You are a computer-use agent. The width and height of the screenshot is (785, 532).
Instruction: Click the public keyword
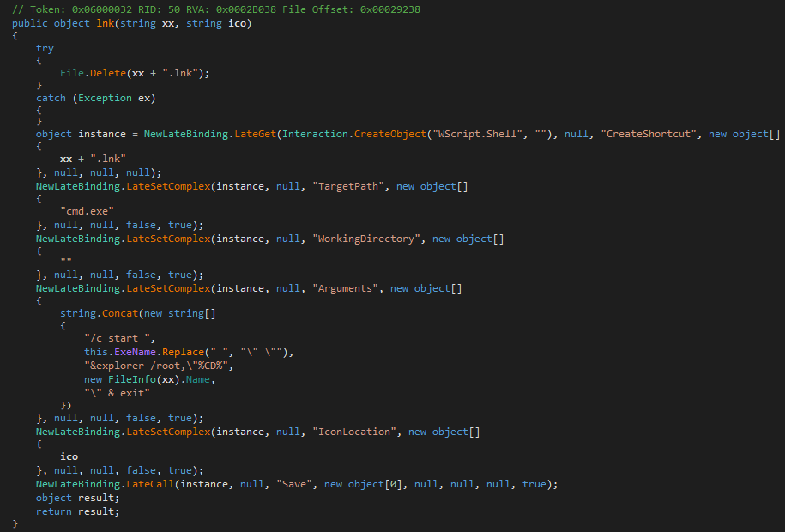tap(30, 23)
